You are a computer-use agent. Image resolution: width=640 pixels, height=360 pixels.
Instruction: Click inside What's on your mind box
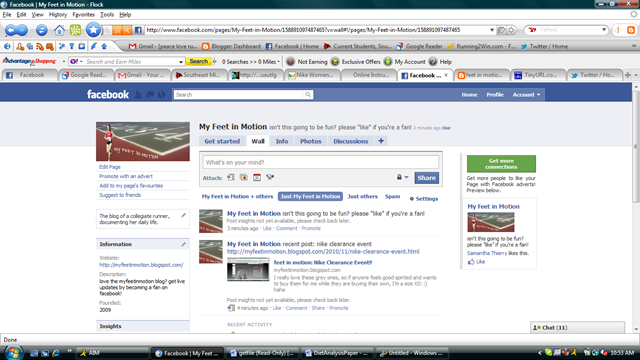(320, 162)
